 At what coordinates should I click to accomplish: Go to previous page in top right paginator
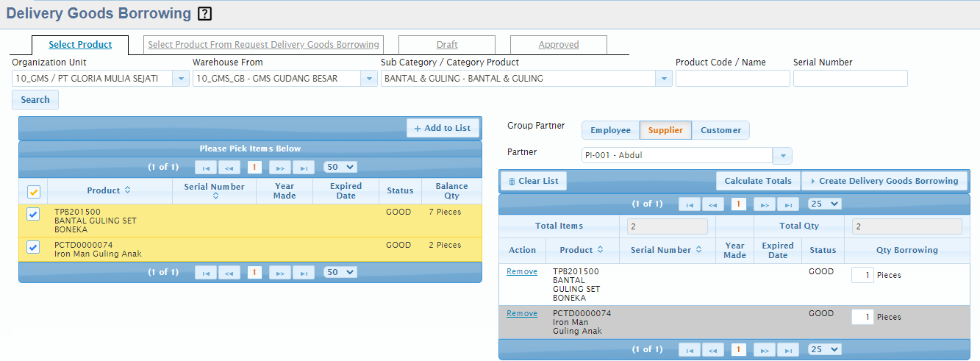[713, 204]
